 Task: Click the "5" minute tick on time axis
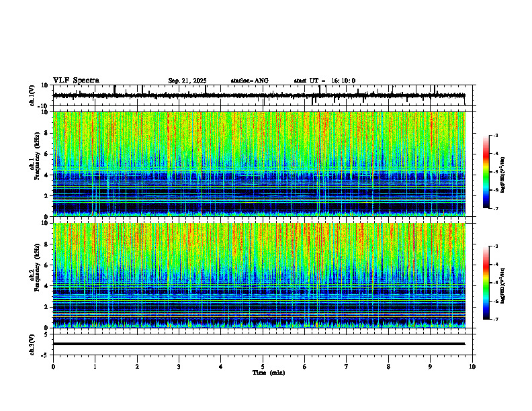click(263, 367)
